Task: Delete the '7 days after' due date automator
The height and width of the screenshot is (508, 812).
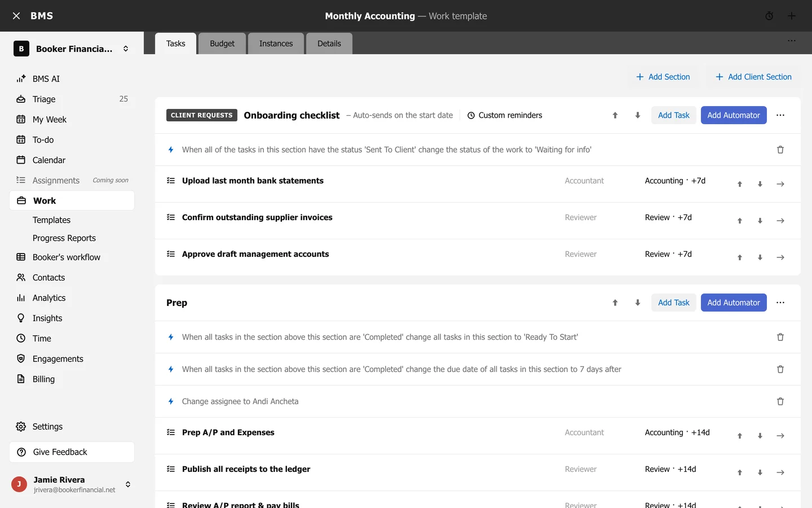Action: point(780,369)
